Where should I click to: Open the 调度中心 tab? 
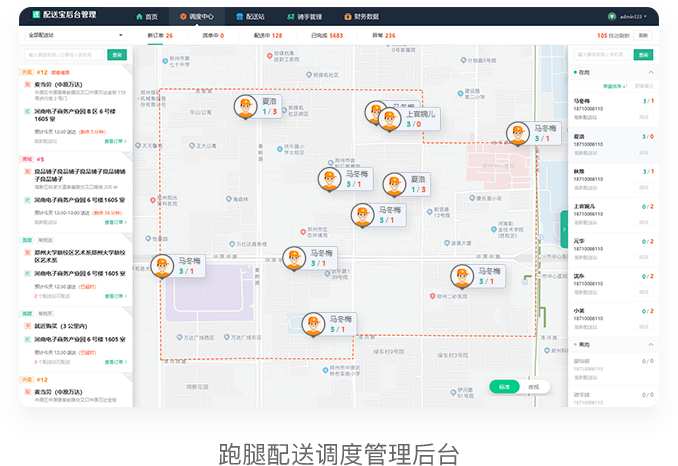click(x=198, y=16)
